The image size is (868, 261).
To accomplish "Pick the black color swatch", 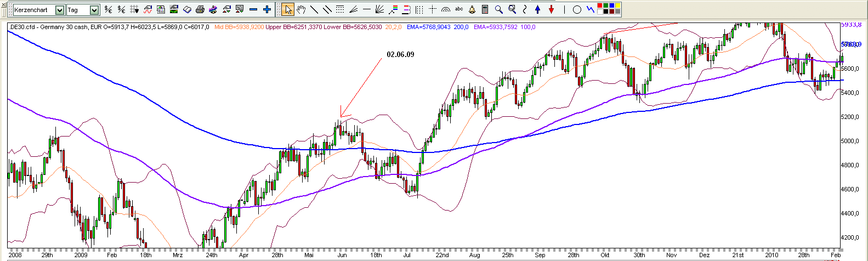I will (x=606, y=12).
